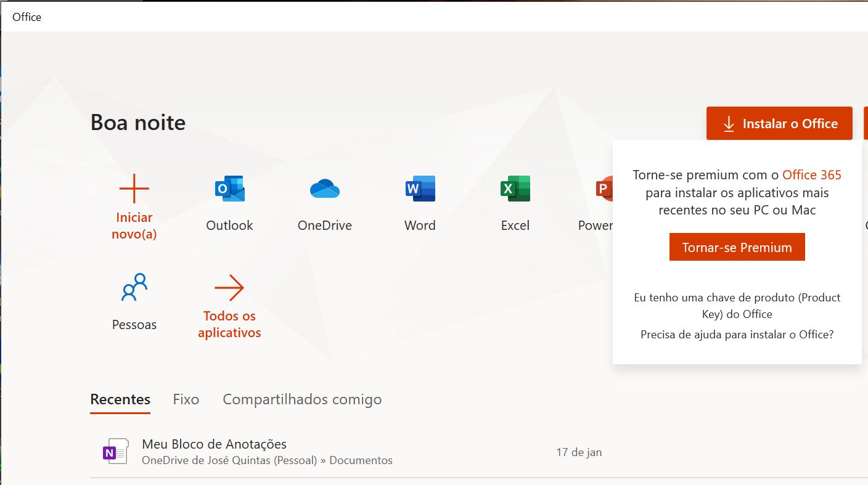Select the Recentes tab
This screenshot has height=485, width=868.
(x=120, y=399)
